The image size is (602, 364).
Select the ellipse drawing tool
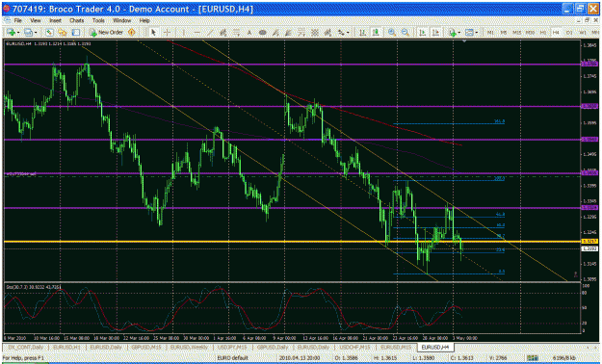click(262, 33)
